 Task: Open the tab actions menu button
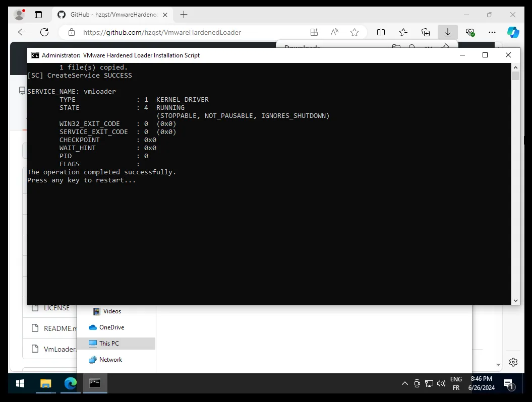tap(38, 15)
